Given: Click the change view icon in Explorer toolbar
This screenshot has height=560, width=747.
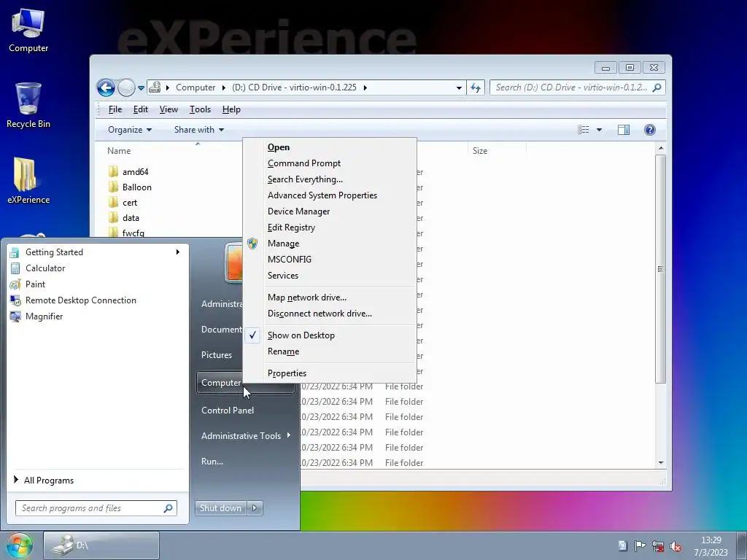Looking at the screenshot, I should coord(583,130).
